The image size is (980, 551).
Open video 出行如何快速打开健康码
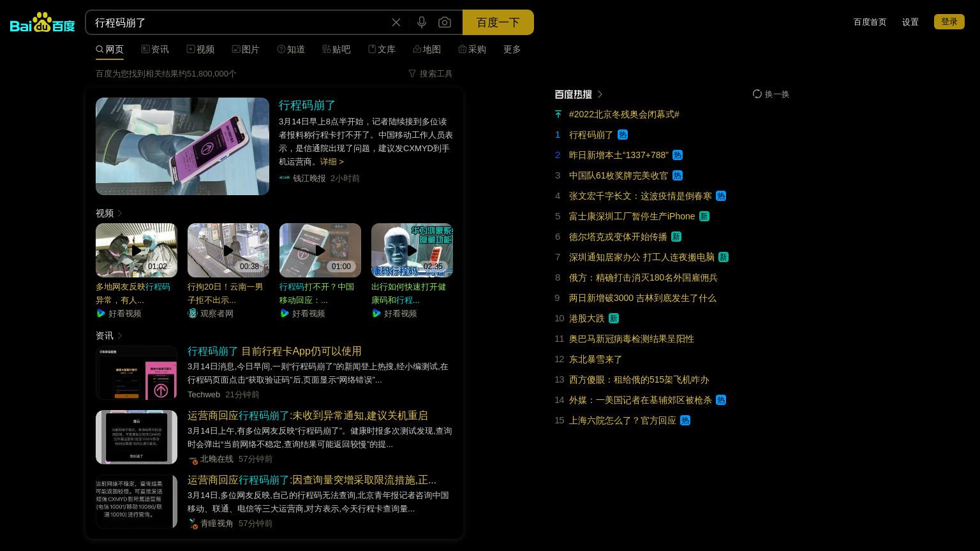coord(408,293)
